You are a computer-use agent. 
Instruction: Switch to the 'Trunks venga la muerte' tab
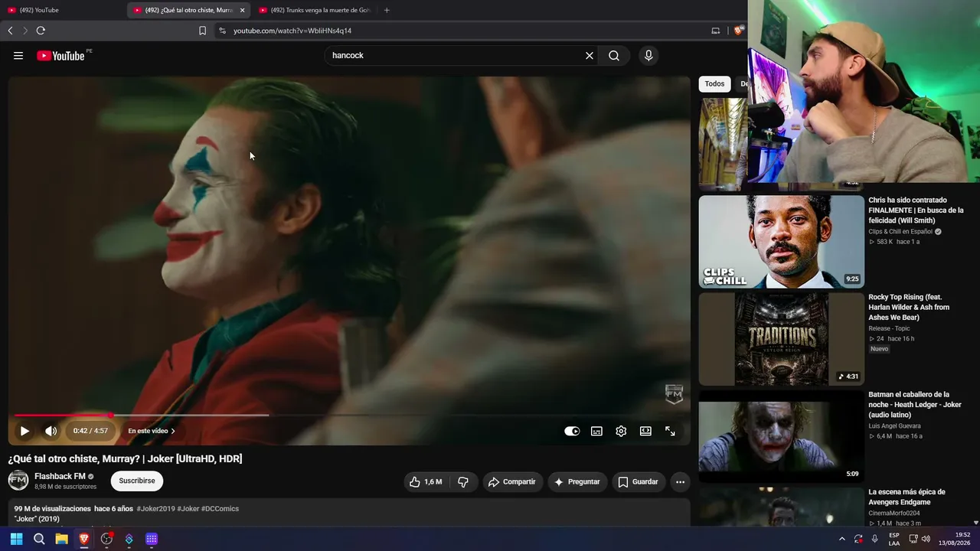point(314,10)
